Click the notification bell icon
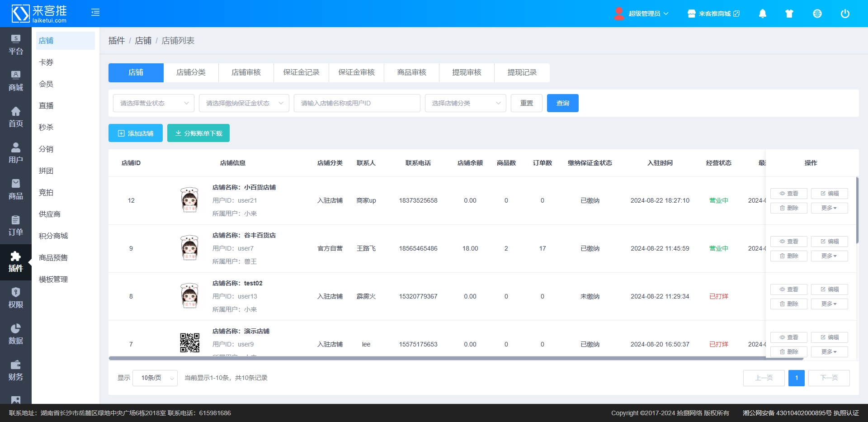868x422 pixels. 762,14
